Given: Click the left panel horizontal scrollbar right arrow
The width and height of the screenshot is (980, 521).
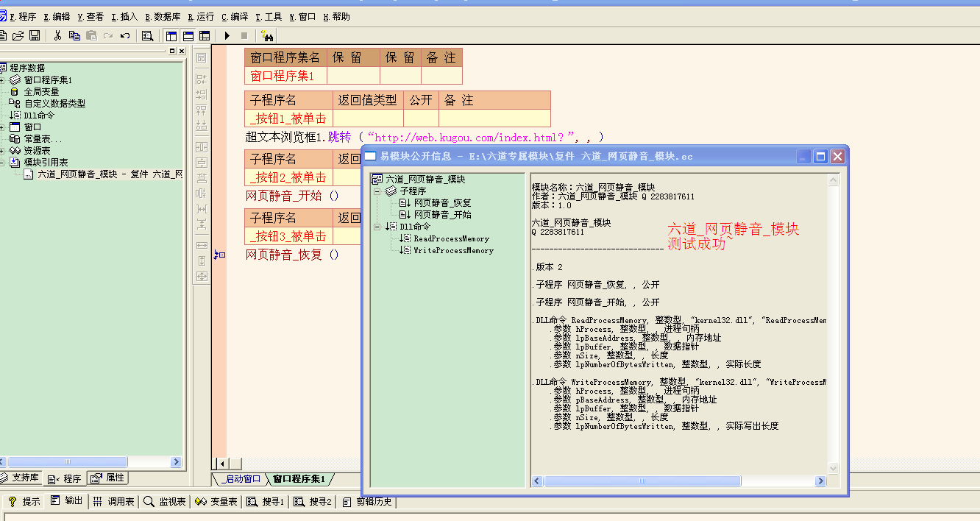Looking at the screenshot, I should coord(176,462).
